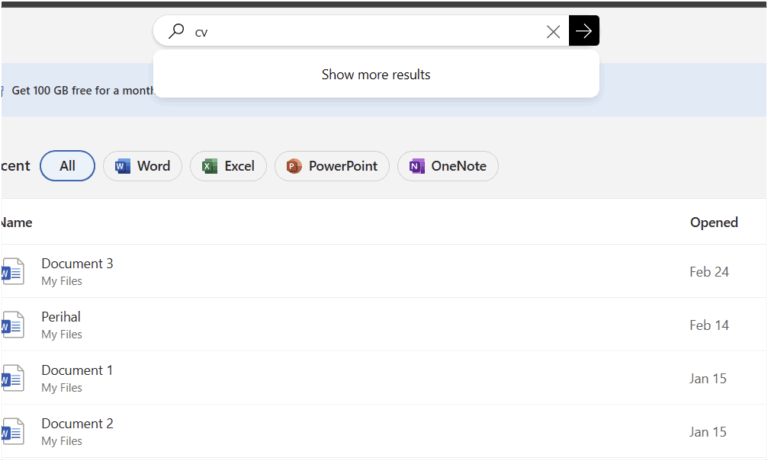Image resolution: width=768 pixels, height=461 pixels.
Task: Click Word file icon beside Document 2
Action: (x=13, y=432)
